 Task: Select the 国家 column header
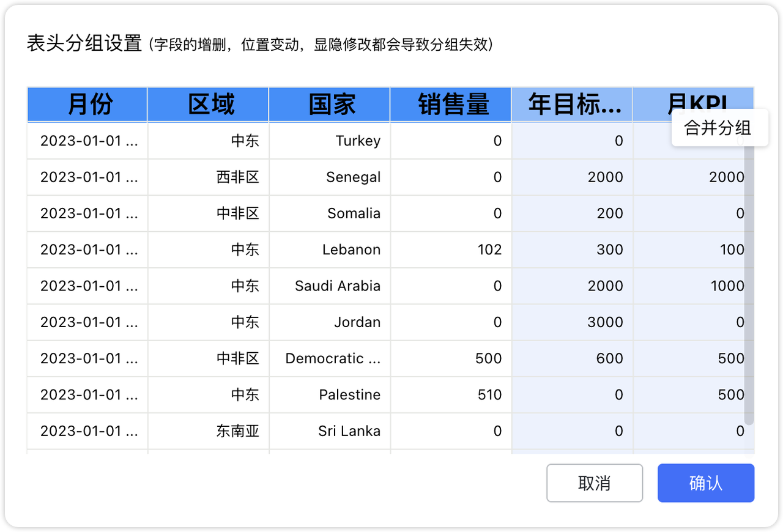click(x=330, y=105)
